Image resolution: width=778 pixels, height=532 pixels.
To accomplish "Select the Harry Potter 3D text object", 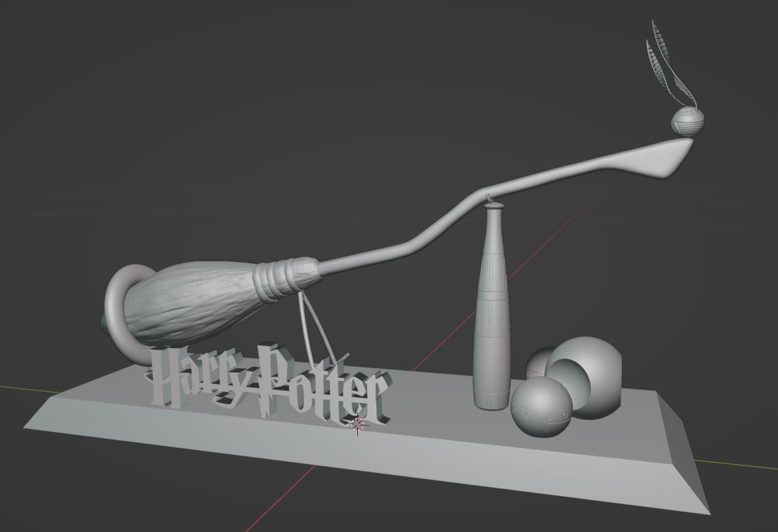I will tap(268, 385).
